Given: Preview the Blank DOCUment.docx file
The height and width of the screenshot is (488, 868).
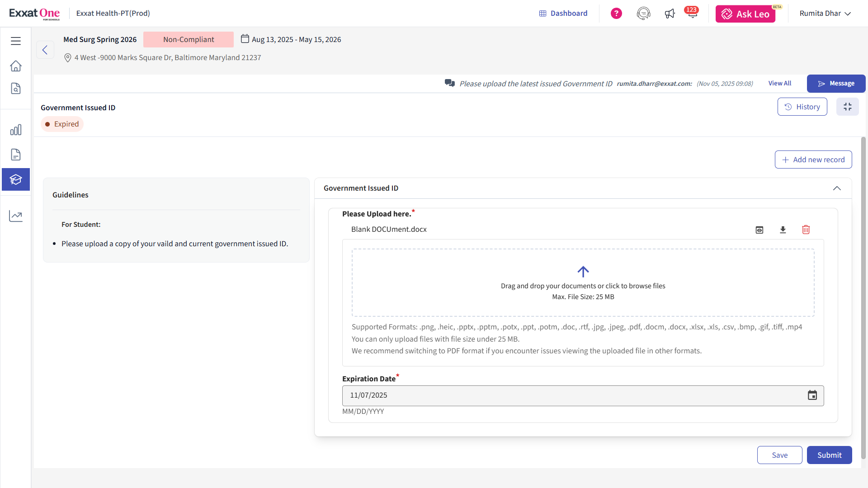Looking at the screenshot, I should pyautogui.click(x=759, y=230).
